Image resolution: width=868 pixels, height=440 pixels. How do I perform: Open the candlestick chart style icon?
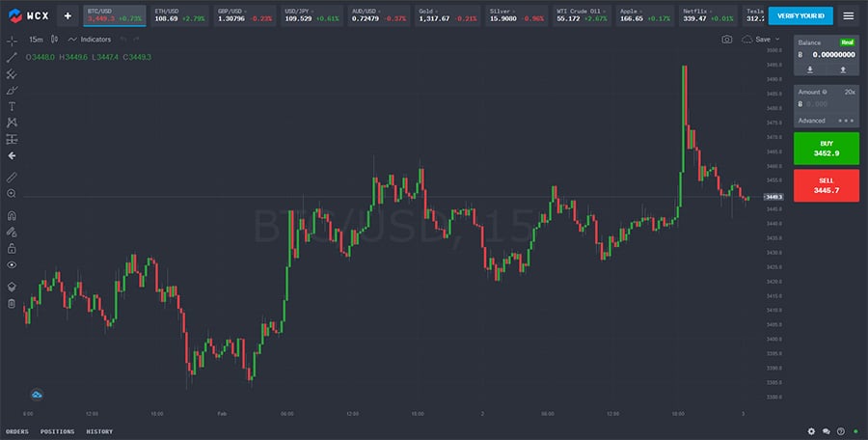(x=53, y=40)
